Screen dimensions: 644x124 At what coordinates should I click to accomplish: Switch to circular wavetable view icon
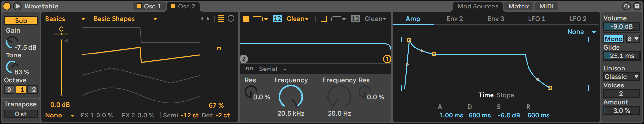(x=231, y=19)
